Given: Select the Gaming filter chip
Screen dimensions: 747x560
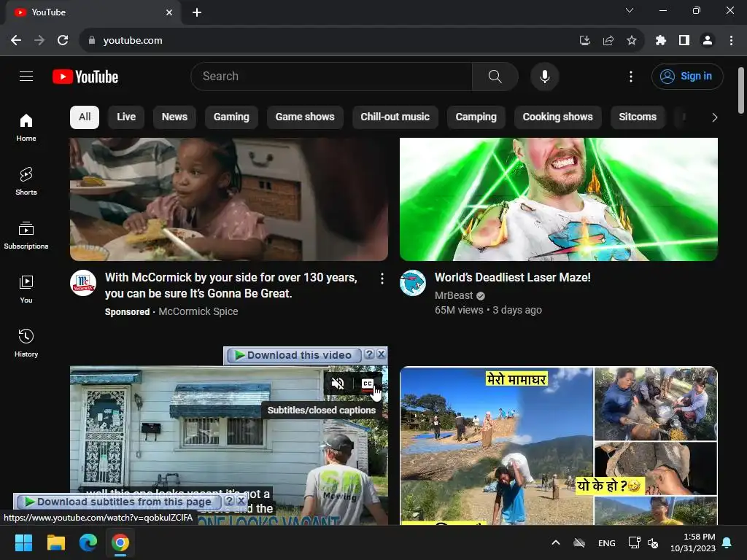Looking at the screenshot, I should [x=231, y=117].
